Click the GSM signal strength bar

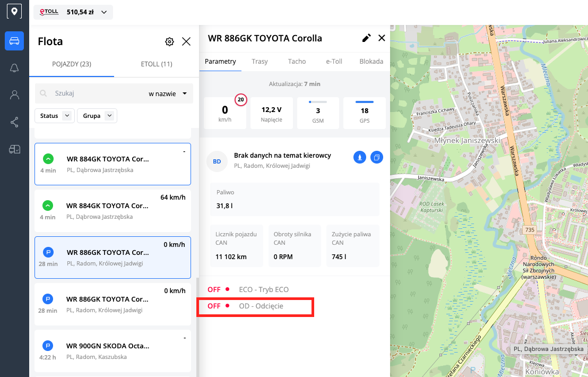click(x=318, y=102)
